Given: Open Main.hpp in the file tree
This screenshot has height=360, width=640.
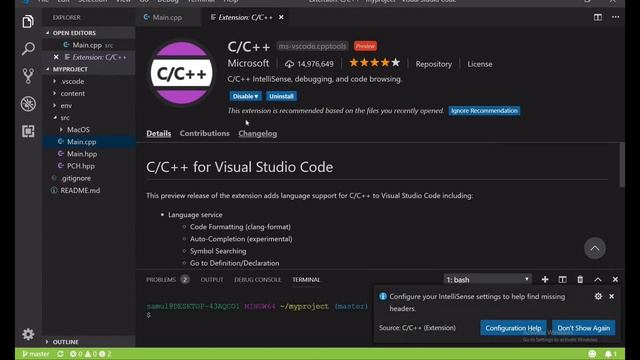Looking at the screenshot, I should tap(82, 154).
